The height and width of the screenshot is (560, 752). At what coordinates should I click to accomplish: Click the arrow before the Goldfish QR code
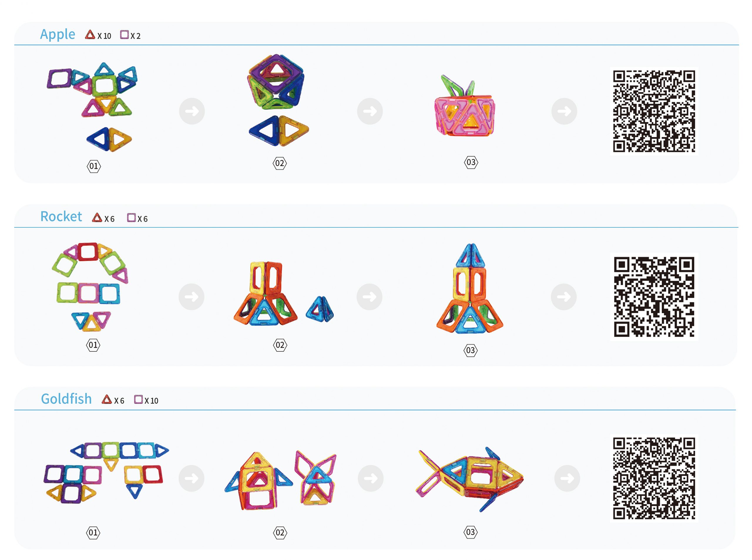(567, 478)
